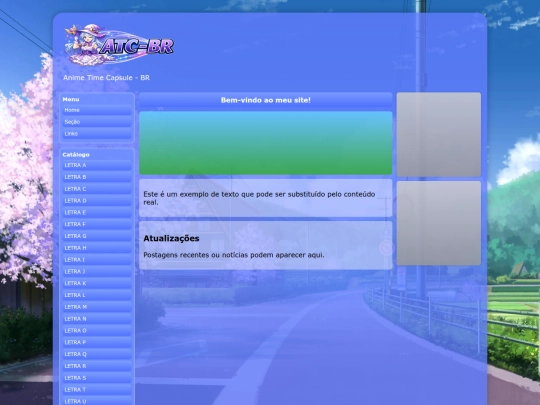Open the Seção menu link

click(x=97, y=122)
